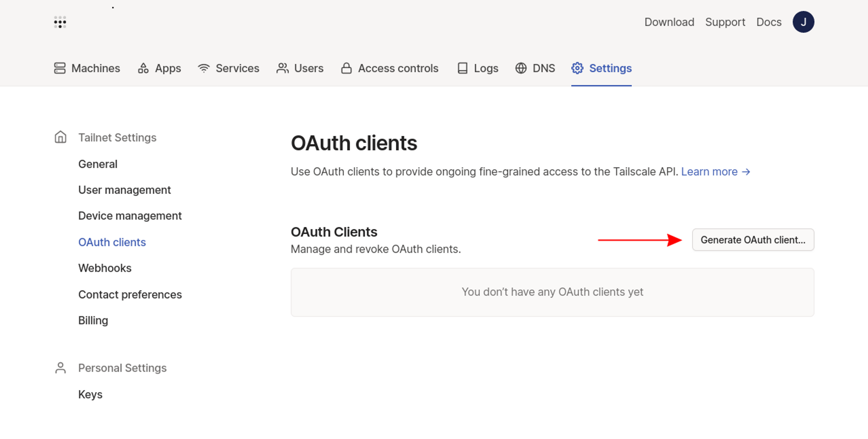Viewport: 868px width, 439px height.
Task: Click the Settings gear icon
Action: click(577, 69)
